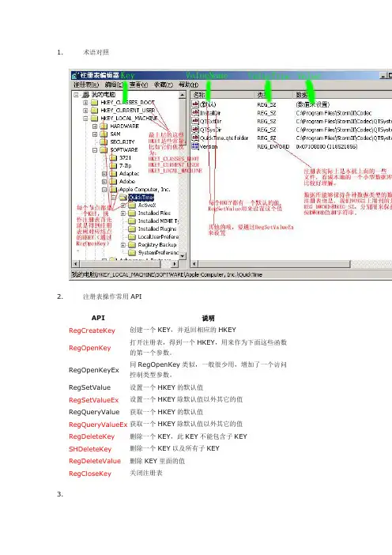Open the 注册表(R) menu
The width and height of the screenshot is (392, 555).
(86, 85)
